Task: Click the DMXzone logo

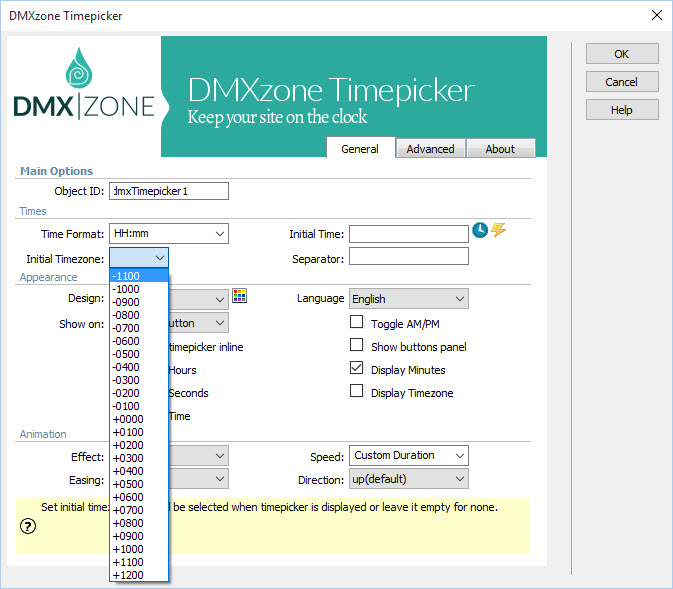Action: pyautogui.click(x=84, y=84)
